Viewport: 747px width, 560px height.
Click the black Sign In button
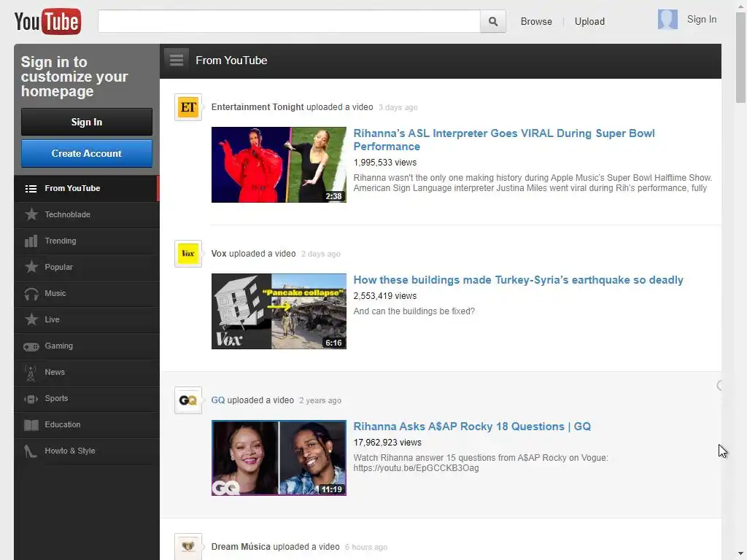point(87,122)
